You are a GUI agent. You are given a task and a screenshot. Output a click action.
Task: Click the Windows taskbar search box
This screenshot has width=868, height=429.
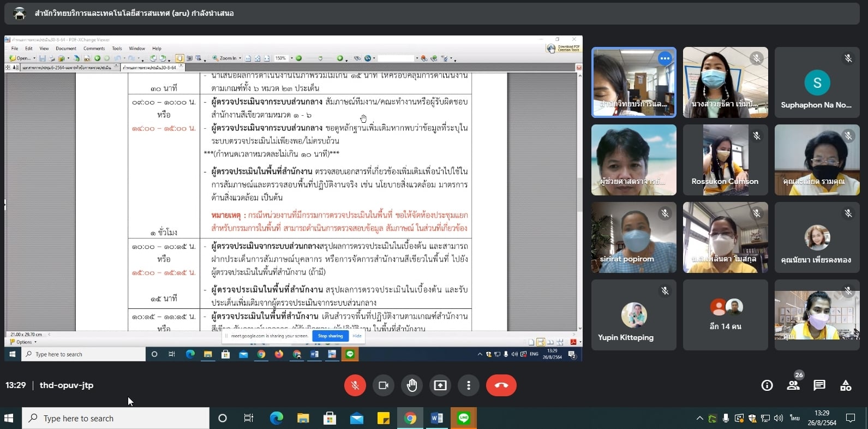[x=116, y=418]
